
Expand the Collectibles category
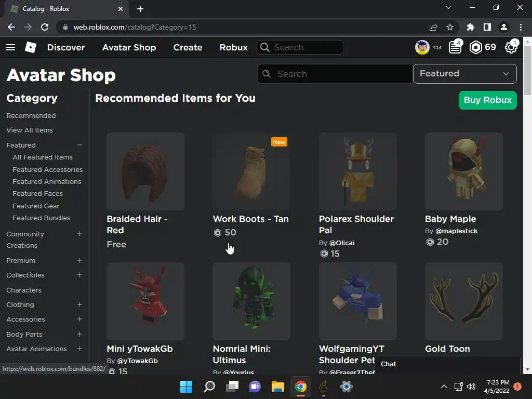tap(79, 275)
